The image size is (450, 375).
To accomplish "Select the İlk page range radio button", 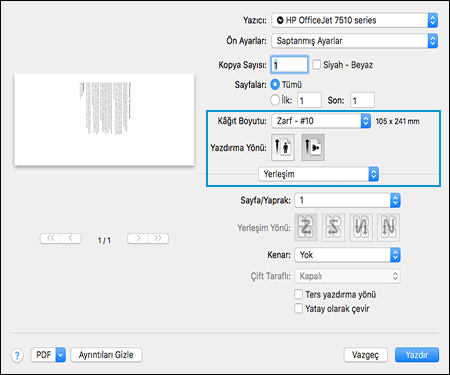I will (275, 100).
